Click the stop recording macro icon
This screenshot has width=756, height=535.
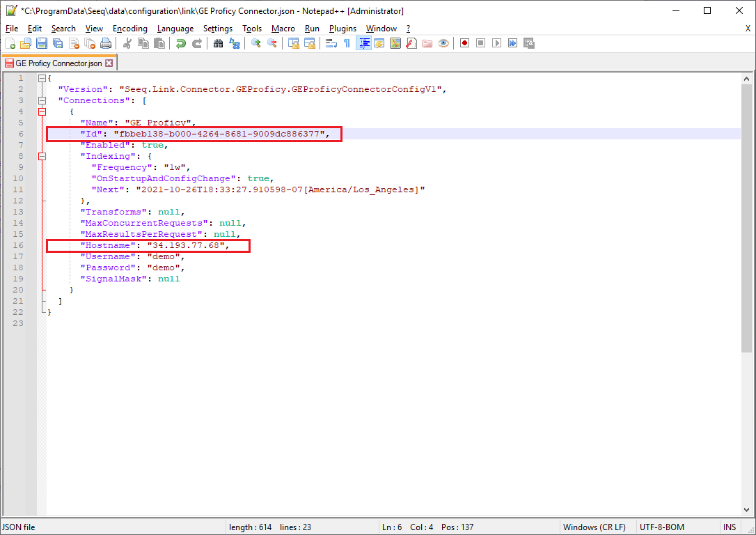pyautogui.click(x=481, y=43)
